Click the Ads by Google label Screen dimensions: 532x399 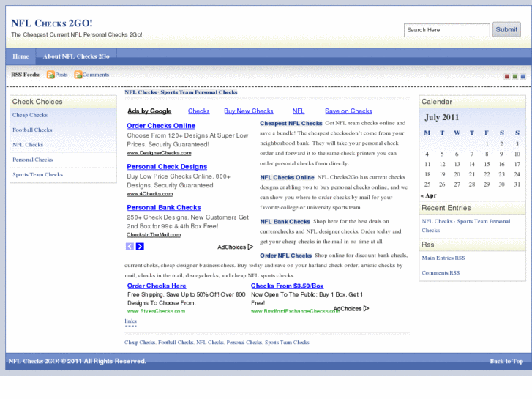[149, 111]
